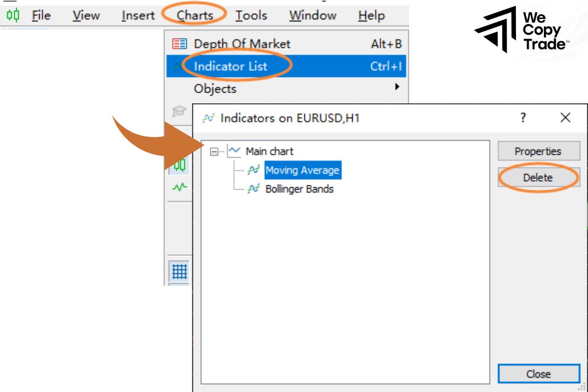Viewport: 588px width, 392px height.
Task: Switch to line chart using green zigzag icon
Action: [180, 187]
